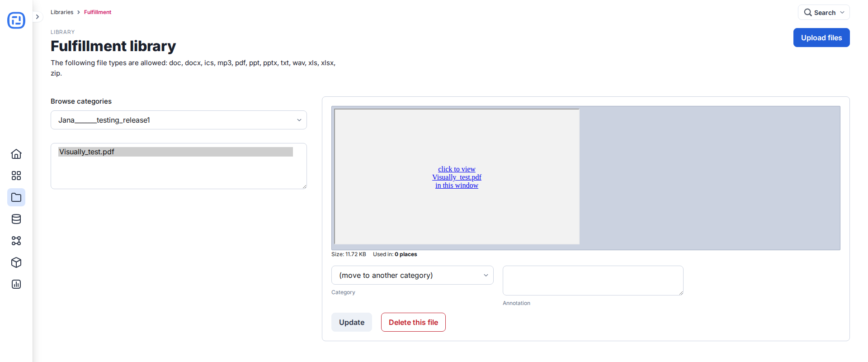Open the database sidebar icon
The image size is (868, 362).
[x=16, y=219]
